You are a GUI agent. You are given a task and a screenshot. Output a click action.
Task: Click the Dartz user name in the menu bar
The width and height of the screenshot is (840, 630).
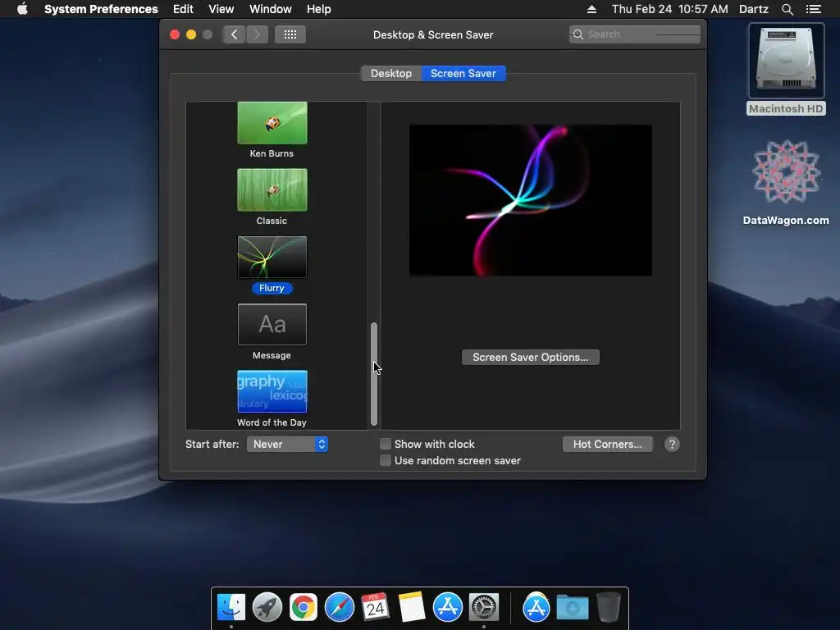(753, 9)
